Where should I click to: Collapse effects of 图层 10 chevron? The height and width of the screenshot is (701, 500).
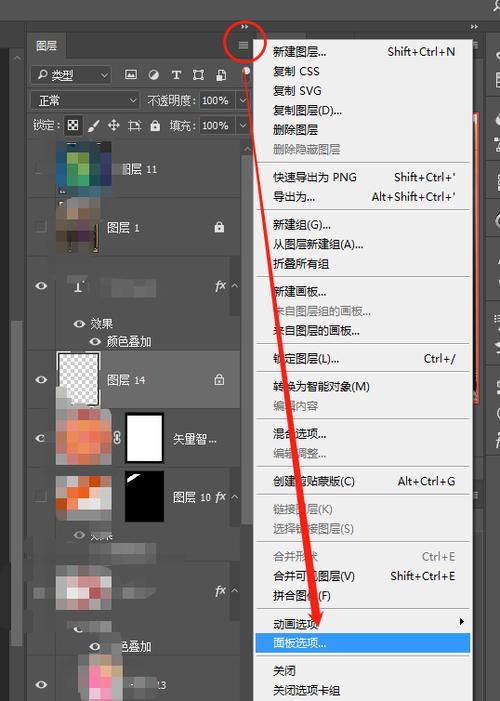(235, 497)
